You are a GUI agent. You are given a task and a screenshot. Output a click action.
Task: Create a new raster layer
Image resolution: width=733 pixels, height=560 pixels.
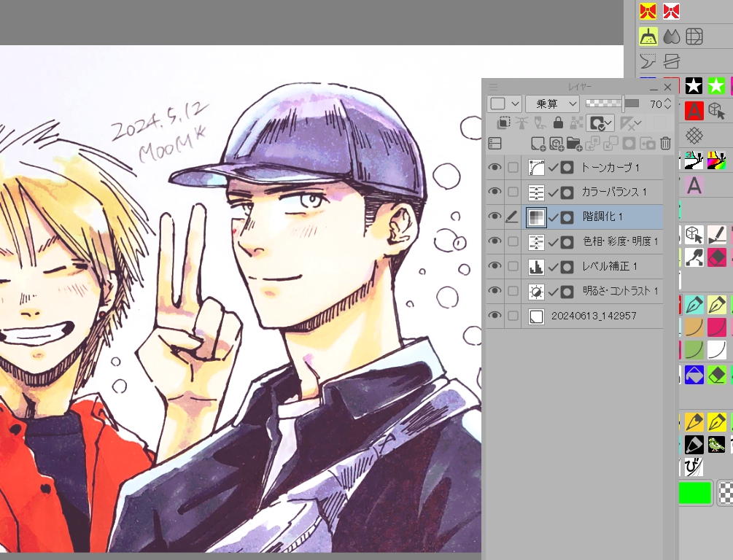pos(538,144)
